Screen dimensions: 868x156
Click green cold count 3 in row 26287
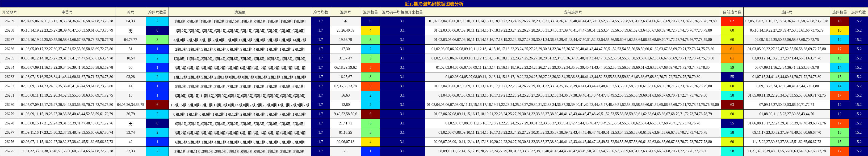157,40
